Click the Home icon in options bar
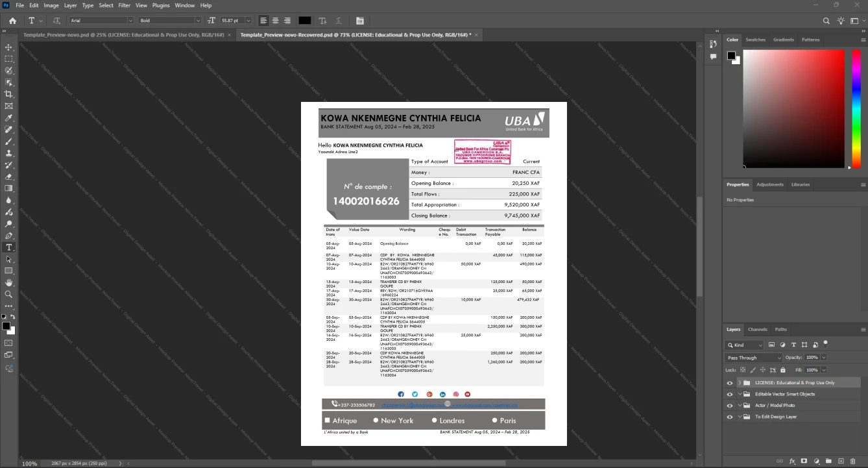The image size is (868, 468). [12, 21]
